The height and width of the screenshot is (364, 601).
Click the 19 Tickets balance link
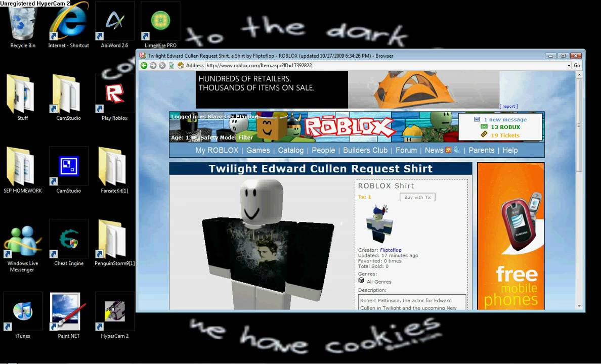pyautogui.click(x=505, y=135)
